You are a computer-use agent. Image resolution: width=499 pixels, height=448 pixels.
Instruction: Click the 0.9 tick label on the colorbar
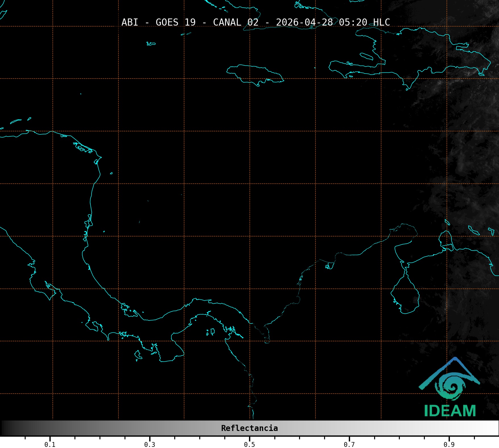(449, 444)
